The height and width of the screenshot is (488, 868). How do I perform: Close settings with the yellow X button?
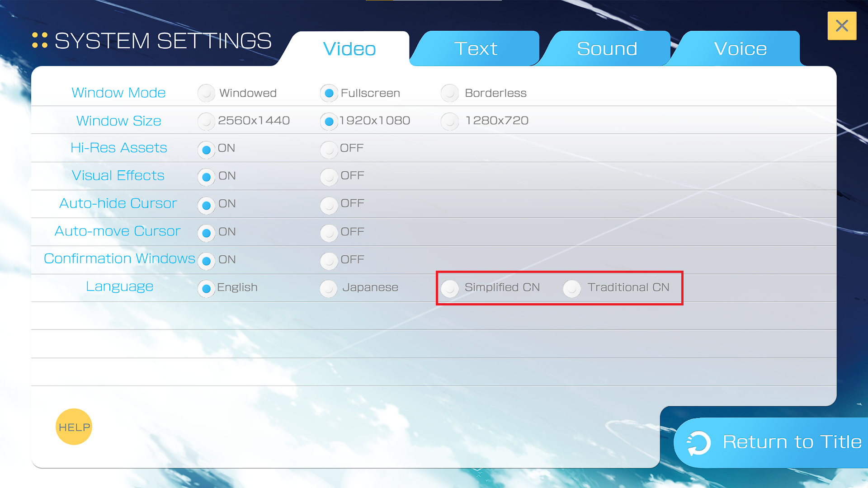(x=841, y=26)
